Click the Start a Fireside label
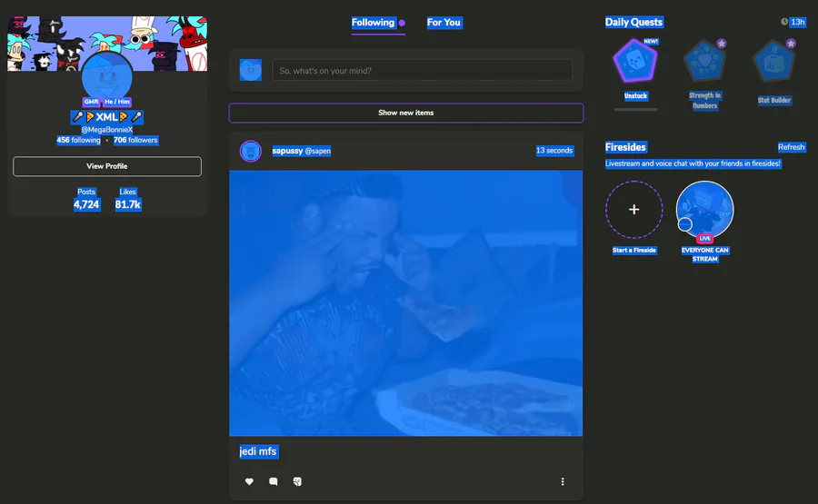This screenshot has height=504, width=818. coord(633,250)
